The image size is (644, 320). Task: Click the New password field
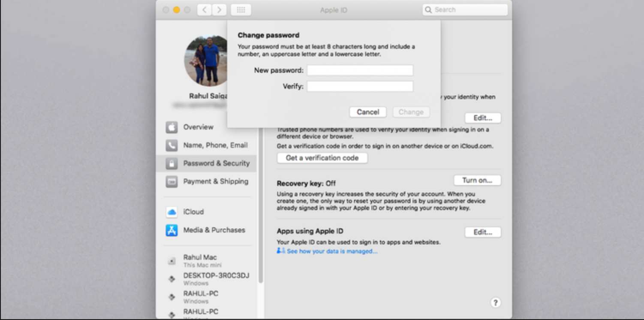[x=360, y=70]
